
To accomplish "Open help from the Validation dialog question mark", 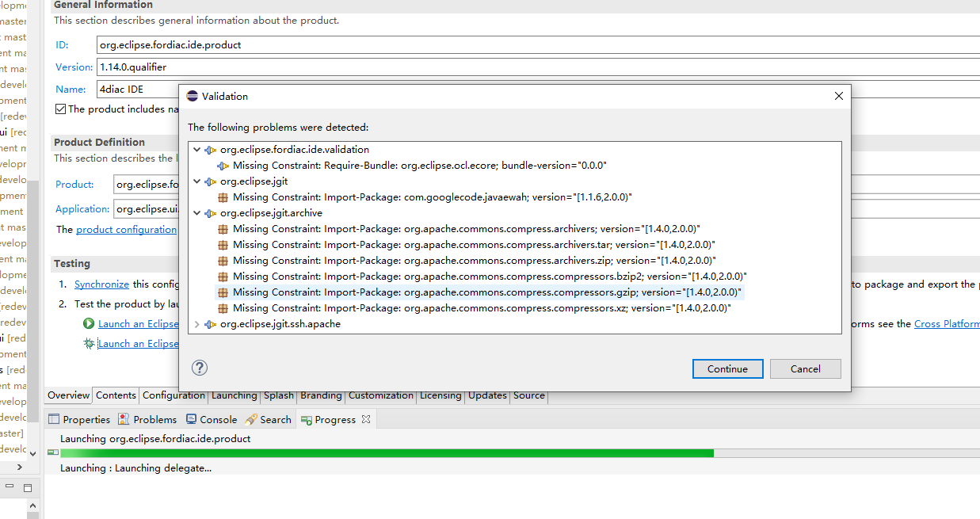I will [x=200, y=368].
